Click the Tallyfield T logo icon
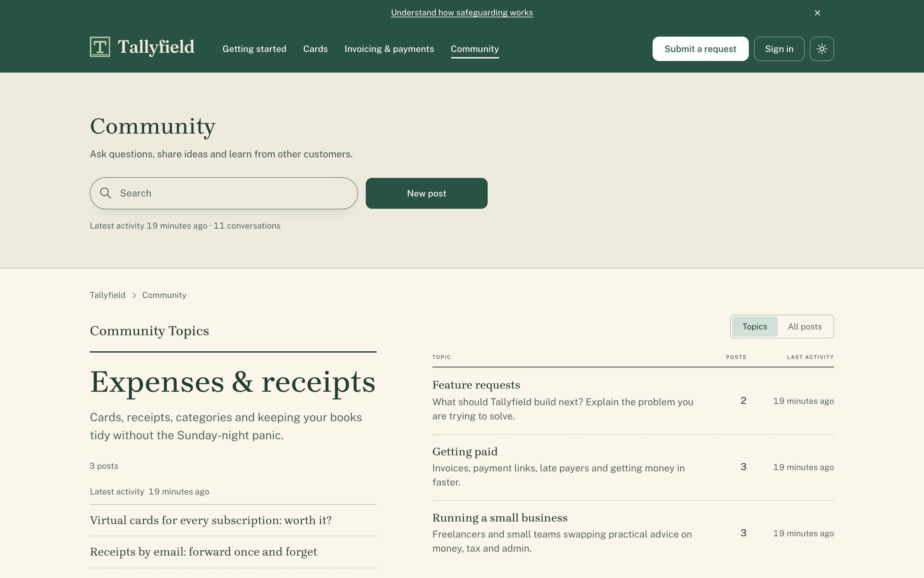 [x=100, y=47]
